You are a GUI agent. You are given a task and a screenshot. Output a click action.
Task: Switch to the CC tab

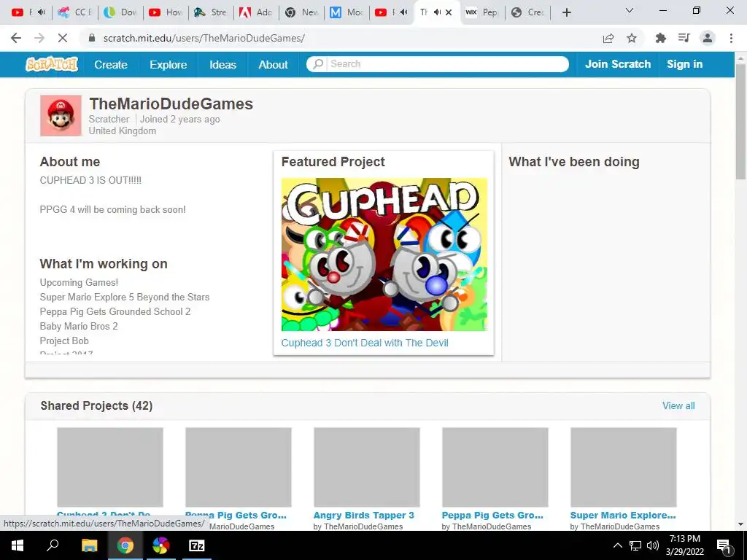pos(75,12)
